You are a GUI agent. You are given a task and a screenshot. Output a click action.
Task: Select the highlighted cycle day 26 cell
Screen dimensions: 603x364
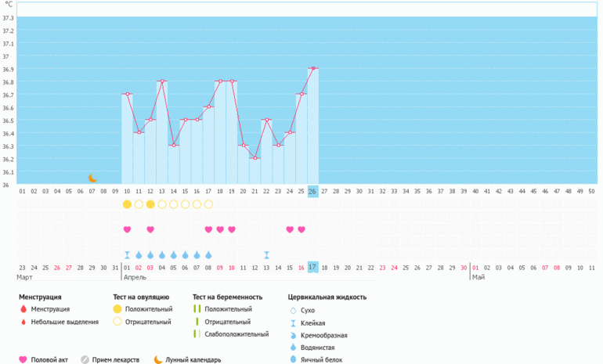[x=312, y=191]
